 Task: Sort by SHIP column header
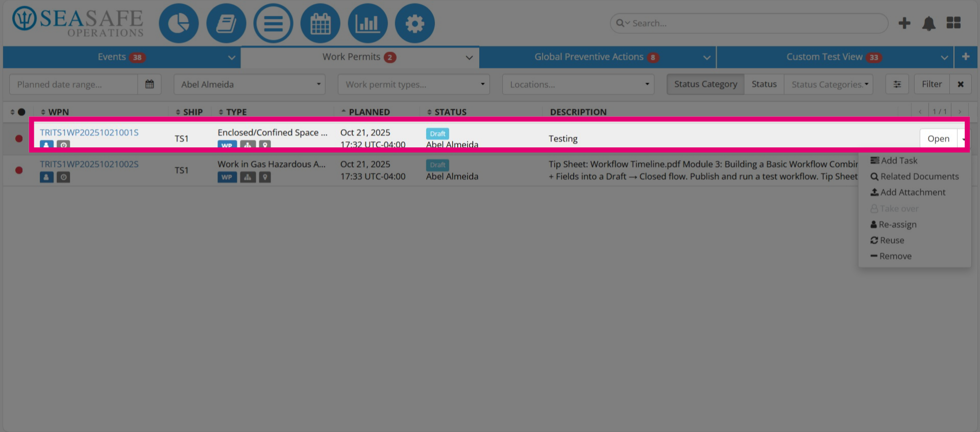189,112
